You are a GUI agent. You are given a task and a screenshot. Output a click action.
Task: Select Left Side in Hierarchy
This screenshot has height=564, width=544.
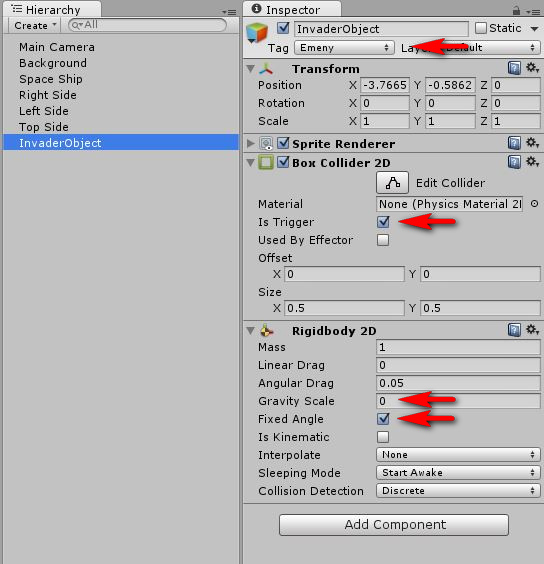pos(44,111)
